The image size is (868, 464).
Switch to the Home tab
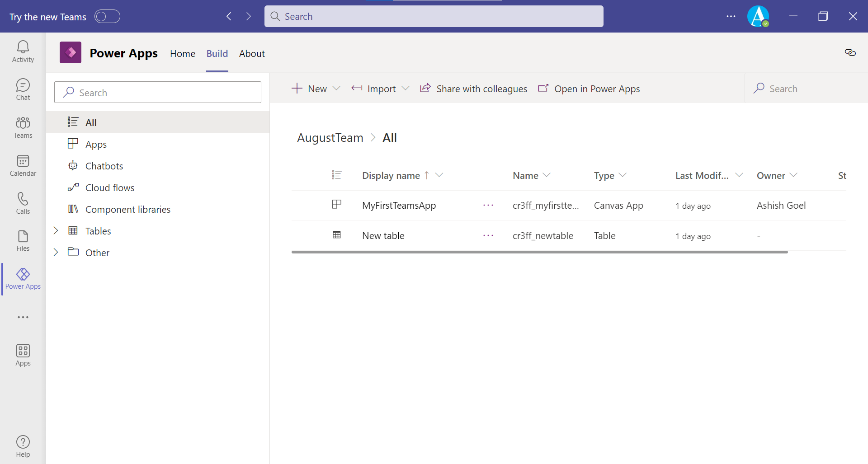[183, 54]
